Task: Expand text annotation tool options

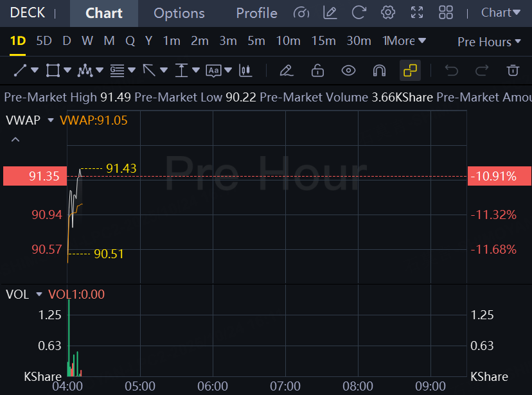Action: click(228, 70)
